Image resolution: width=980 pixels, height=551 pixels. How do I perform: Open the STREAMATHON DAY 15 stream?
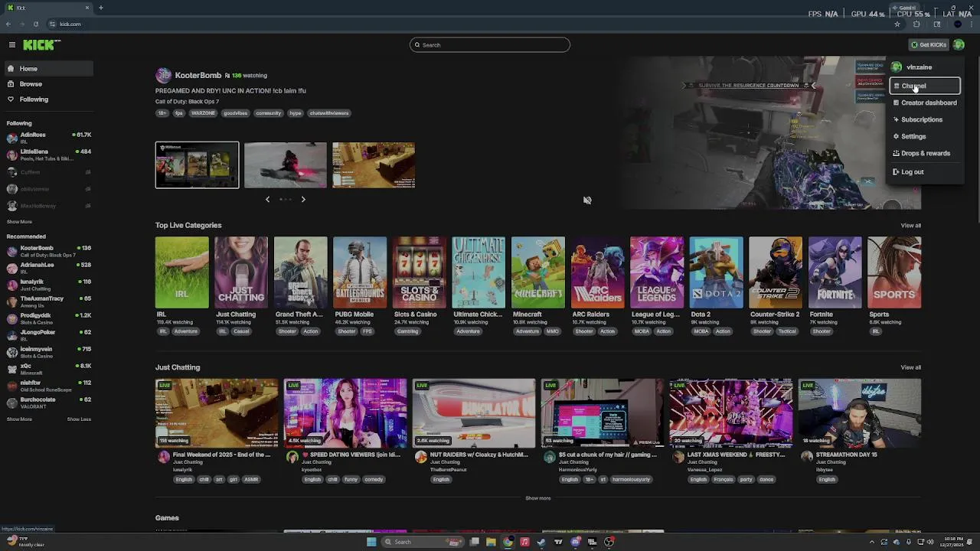click(x=860, y=413)
